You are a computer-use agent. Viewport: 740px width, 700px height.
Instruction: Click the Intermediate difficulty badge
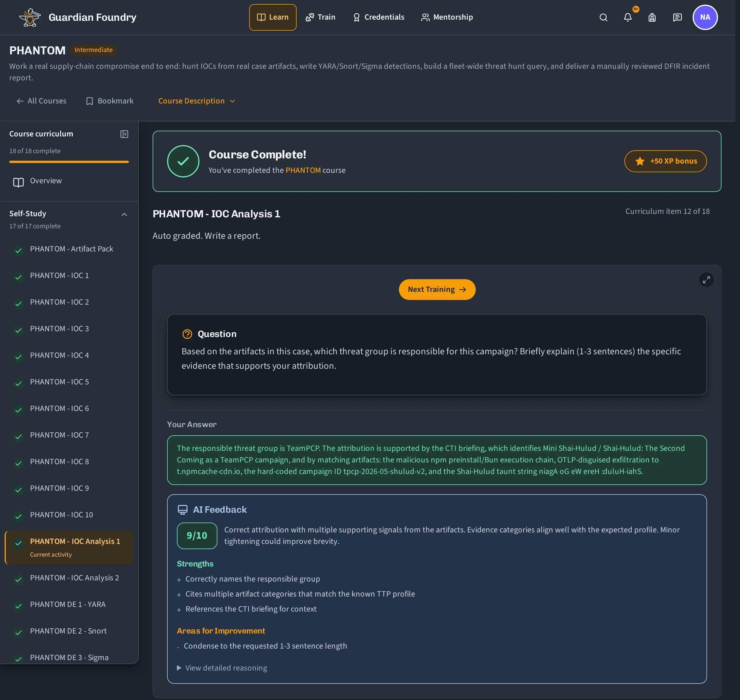(x=93, y=50)
